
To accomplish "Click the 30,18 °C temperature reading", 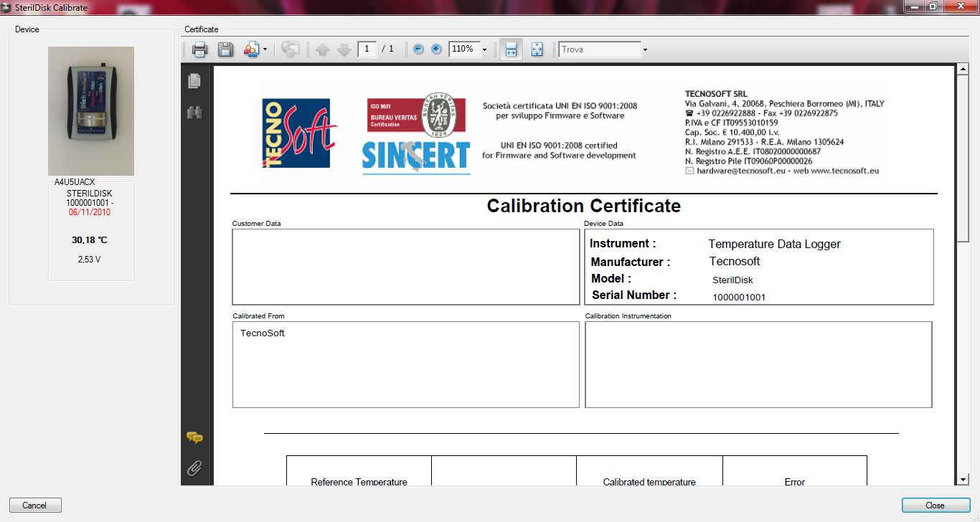I will click(x=90, y=239).
